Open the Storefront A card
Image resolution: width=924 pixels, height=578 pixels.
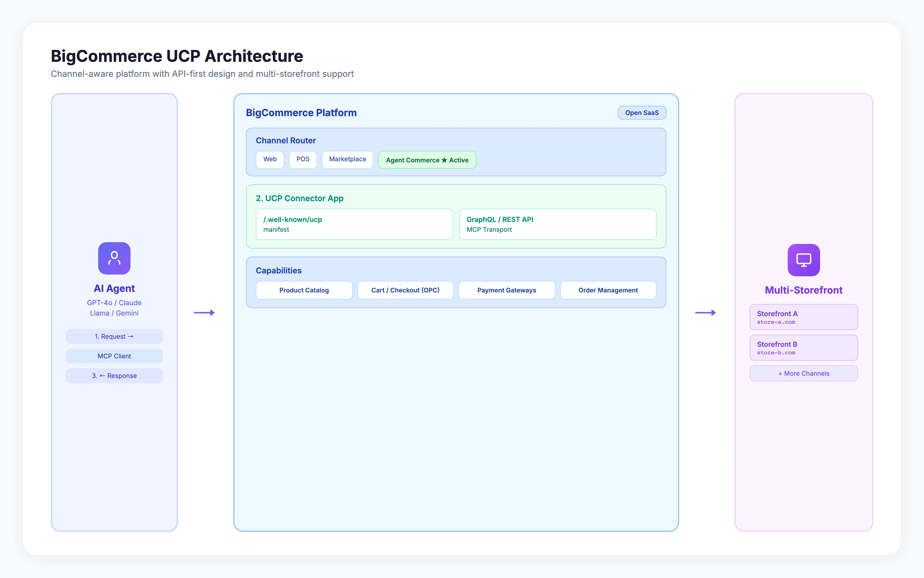point(803,317)
